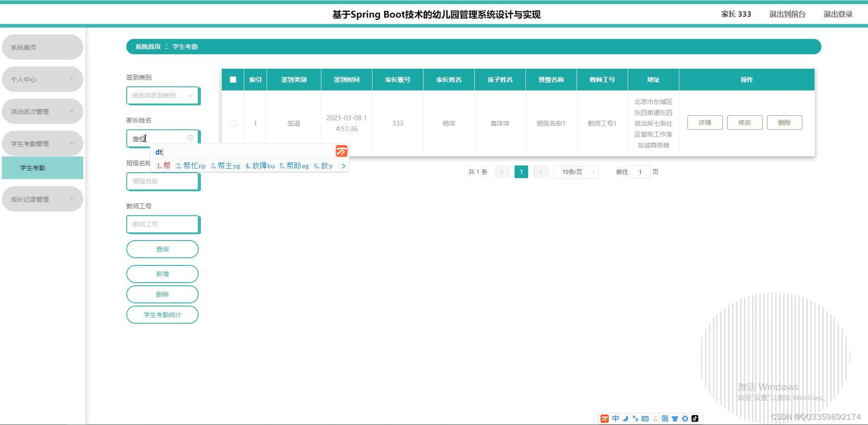The width and height of the screenshot is (868, 425).
Task: Collapse the 学生考勤管理 sidebar menu
Action: tap(43, 143)
